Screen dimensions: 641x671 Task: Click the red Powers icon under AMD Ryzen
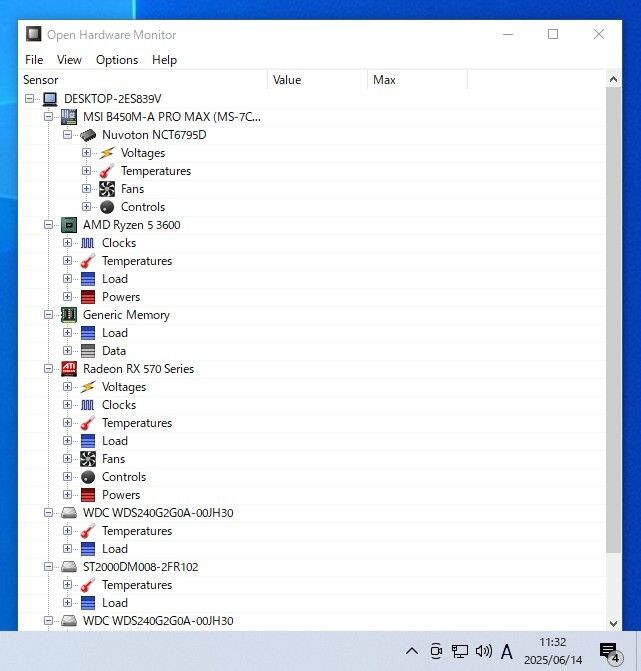(88, 297)
